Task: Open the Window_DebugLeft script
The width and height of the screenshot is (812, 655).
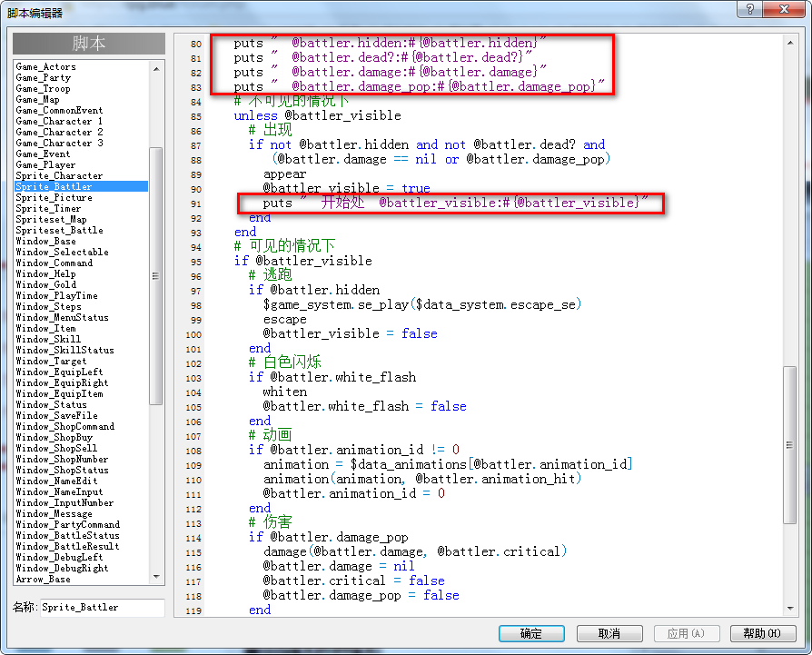Action: [x=60, y=557]
